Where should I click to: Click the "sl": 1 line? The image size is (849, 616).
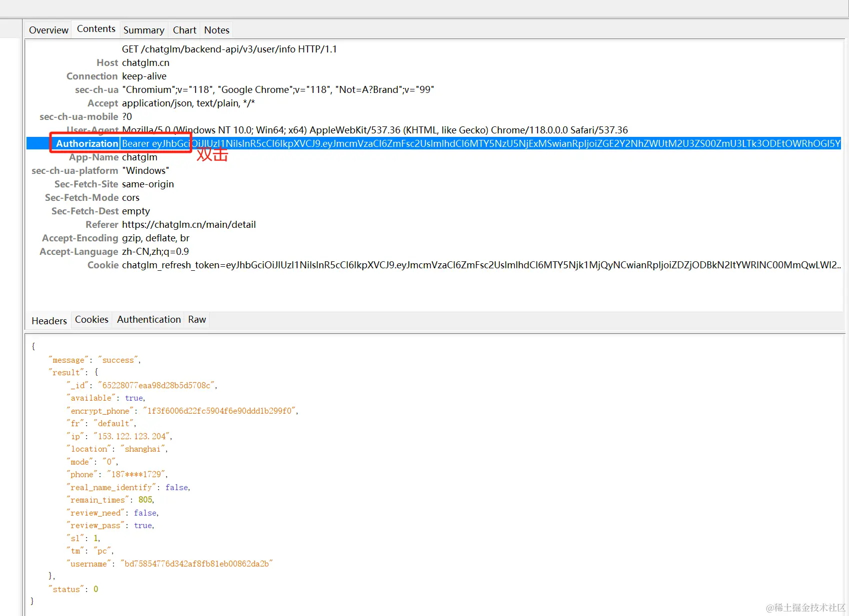click(83, 538)
